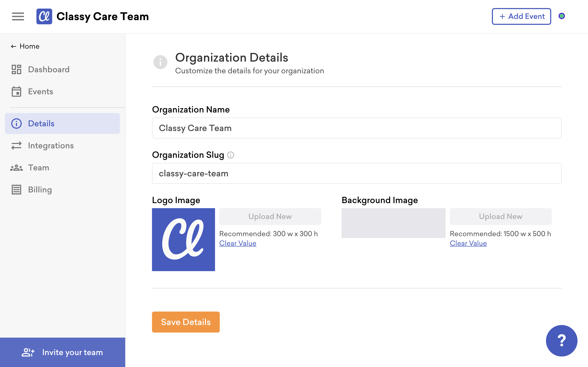Return Home via the sidebar link
Viewport: 588px width, 367px height.
click(25, 46)
